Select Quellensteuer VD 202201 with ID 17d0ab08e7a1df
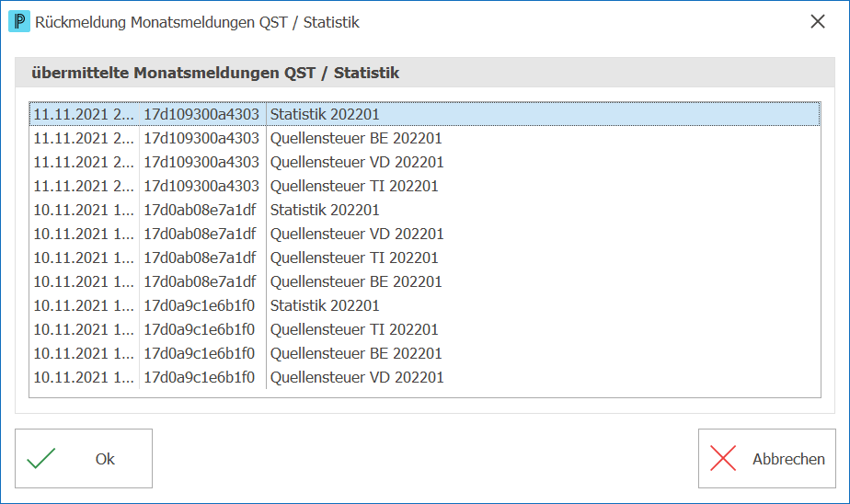 [x=424, y=234]
